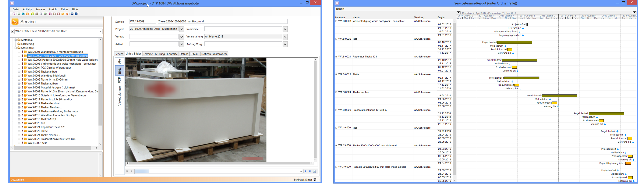Go to next record with blue arrow
Screen dimensions: 644x193
point(306,171)
